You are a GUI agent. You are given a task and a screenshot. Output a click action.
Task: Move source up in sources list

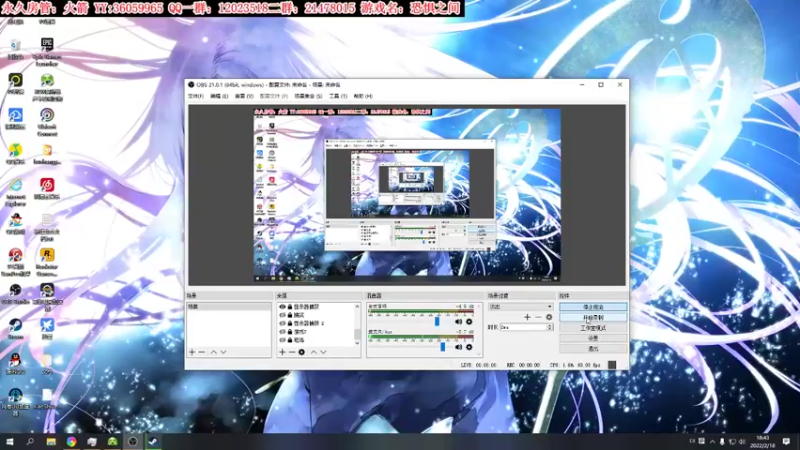coord(314,352)
